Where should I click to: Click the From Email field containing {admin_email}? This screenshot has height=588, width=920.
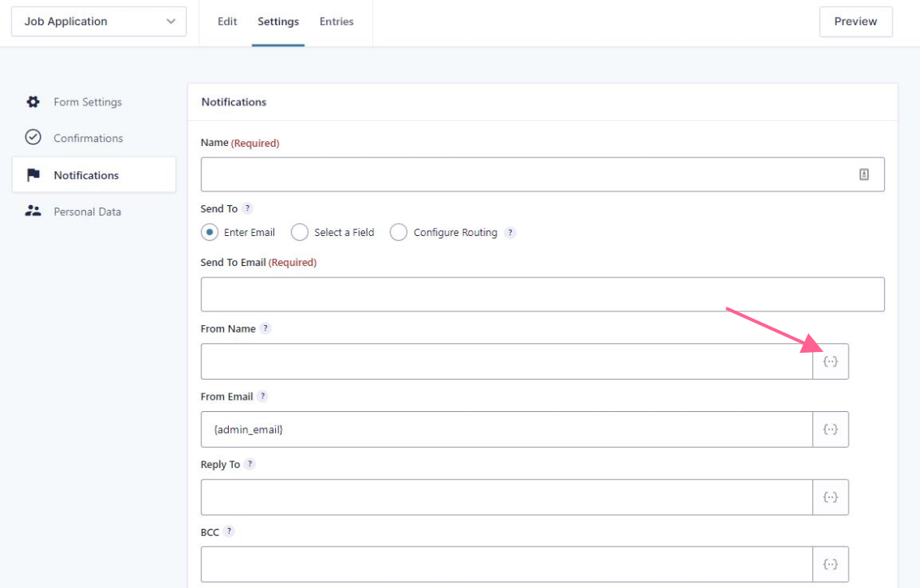[507, 430]
